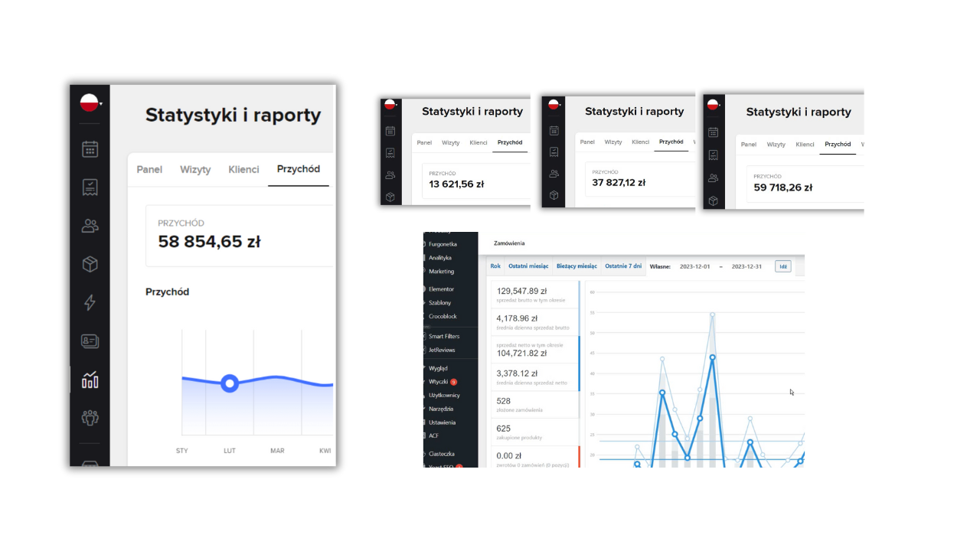Image resolution: width=980 pixels, height=551 pixels.
Task: Select the "Ostatnie 7 dni" range tab
Action: (x=623, y=266)
